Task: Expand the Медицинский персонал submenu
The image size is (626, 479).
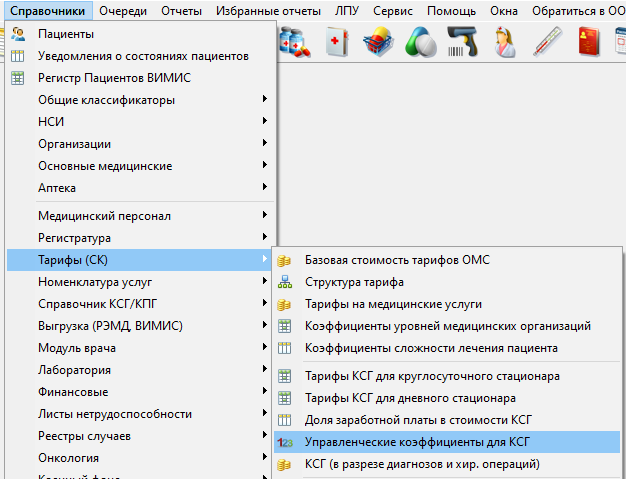Action: tap(104, 215)
